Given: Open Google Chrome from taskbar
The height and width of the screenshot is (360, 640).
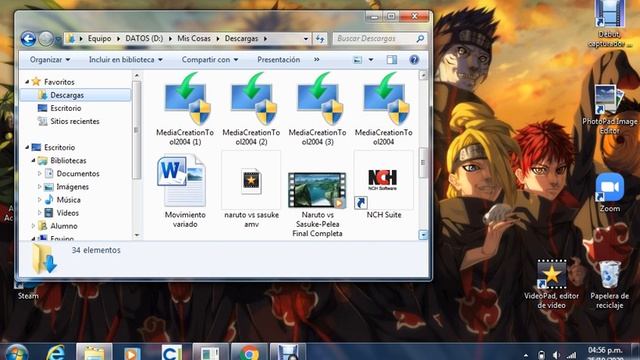Looking at the screenshot, I should 249,352.
